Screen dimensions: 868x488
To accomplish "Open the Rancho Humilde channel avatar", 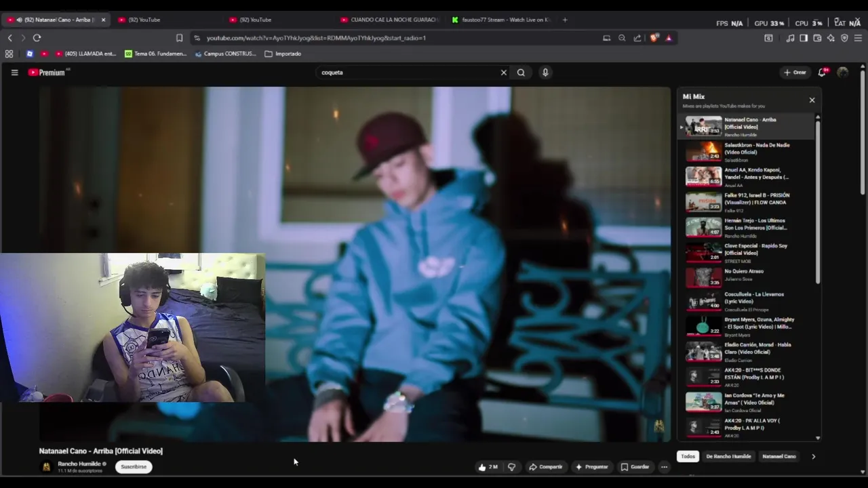I will (46, 466).
